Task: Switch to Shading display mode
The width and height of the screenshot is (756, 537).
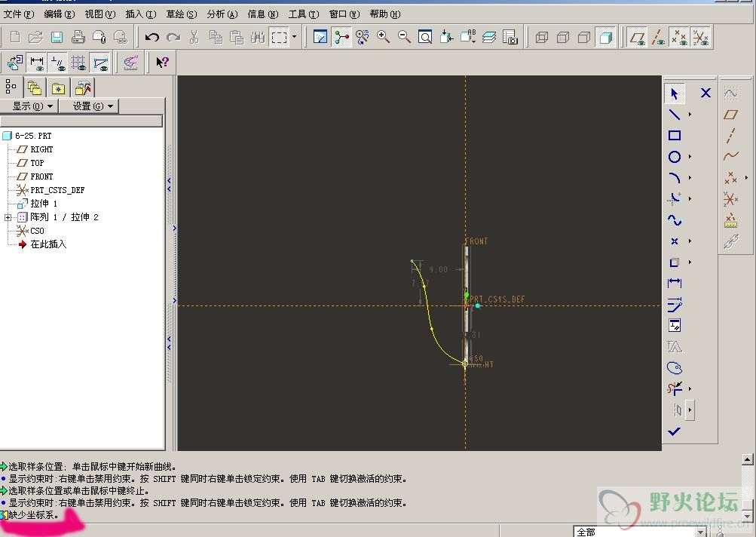Action: (605, 37)
